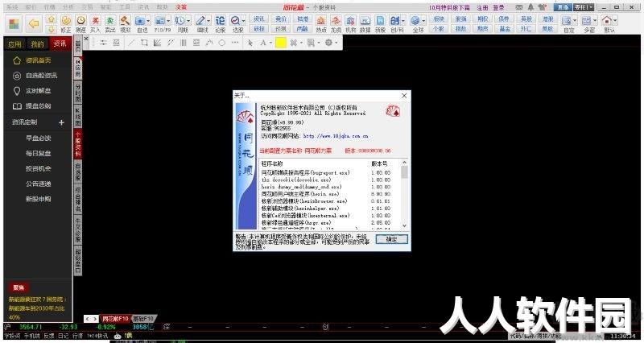Image resolution: width=644 pixels, height=343 pixels.
Task: Open the 工具 menu
Action: point(125,7)
